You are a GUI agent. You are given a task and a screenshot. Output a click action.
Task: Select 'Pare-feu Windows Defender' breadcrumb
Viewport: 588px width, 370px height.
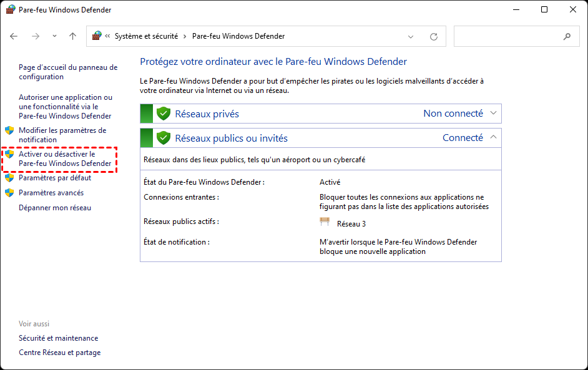[238, 36]
